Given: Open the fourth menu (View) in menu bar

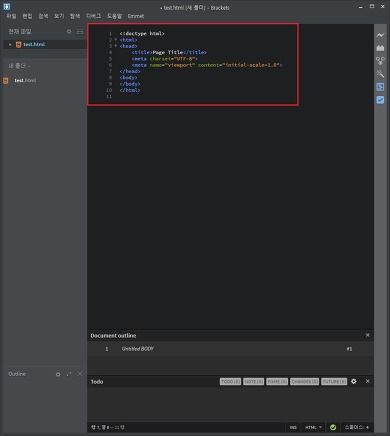Looking at the screenshot, I should tap(59, 16).
